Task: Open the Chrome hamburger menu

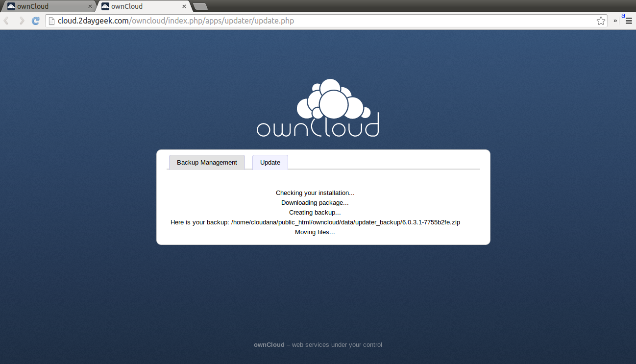Action: [629, 21]
